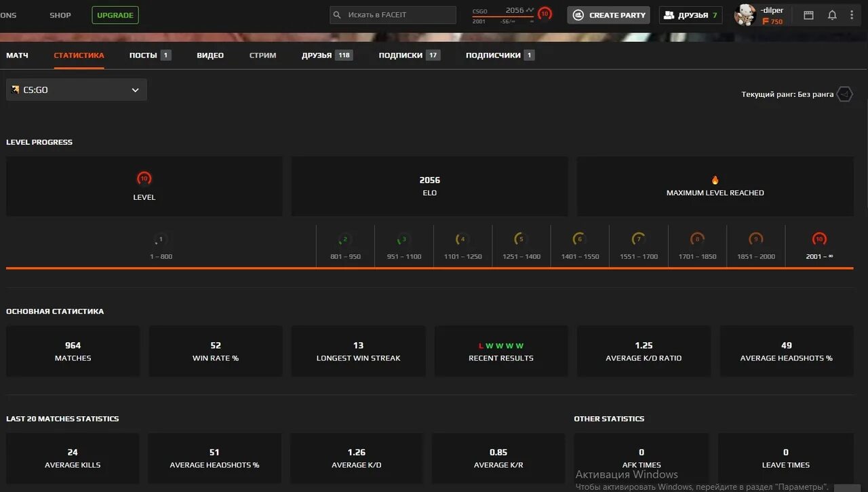The width and height of the screenshot is (868, 492).
Task: Click level 2 icon on progress bar
Action: point(345,239)
